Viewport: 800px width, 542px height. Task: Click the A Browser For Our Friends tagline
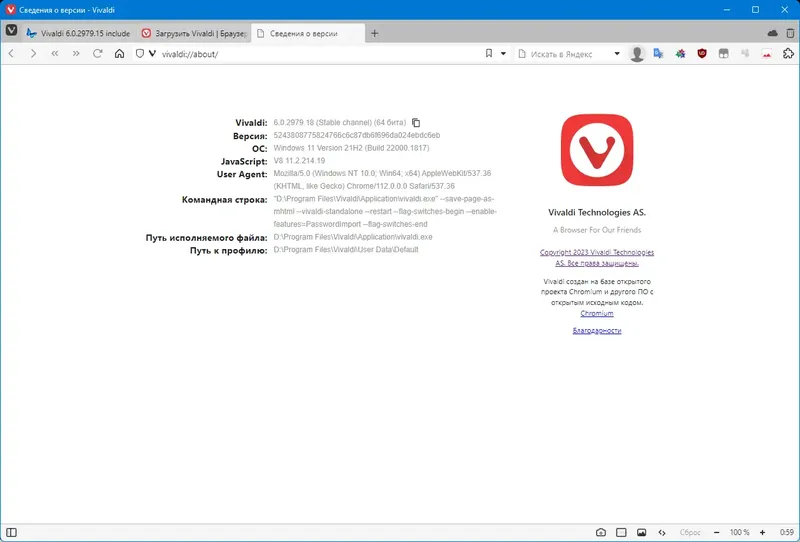597,230
